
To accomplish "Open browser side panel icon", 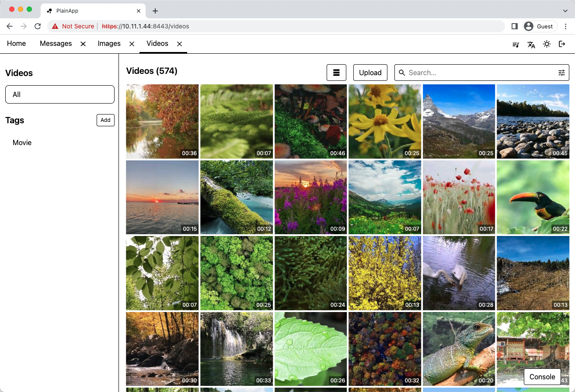I will [x=514, y=26].
